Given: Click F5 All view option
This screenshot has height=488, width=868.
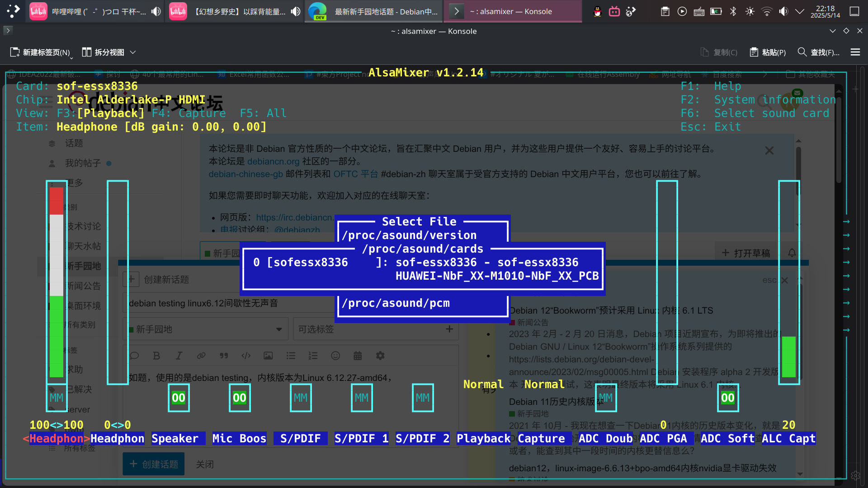Looking at the screenshot, I should point(263,113).
